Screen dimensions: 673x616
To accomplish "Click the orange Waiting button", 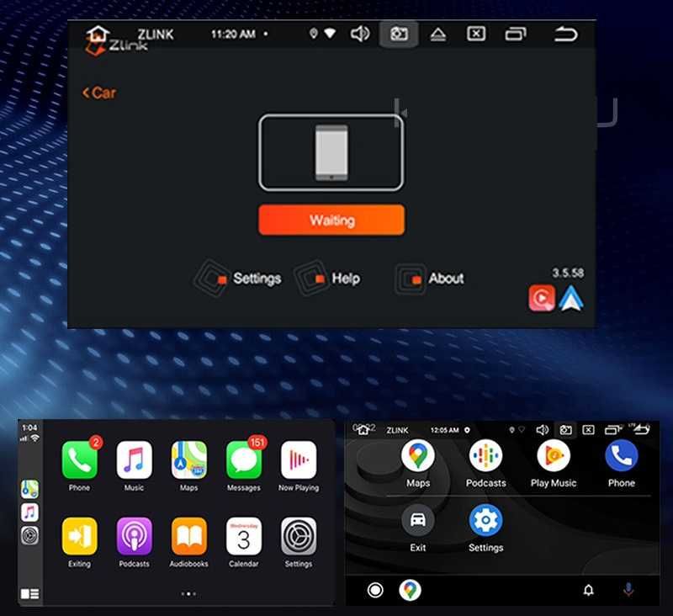I will tap(331, 220).
